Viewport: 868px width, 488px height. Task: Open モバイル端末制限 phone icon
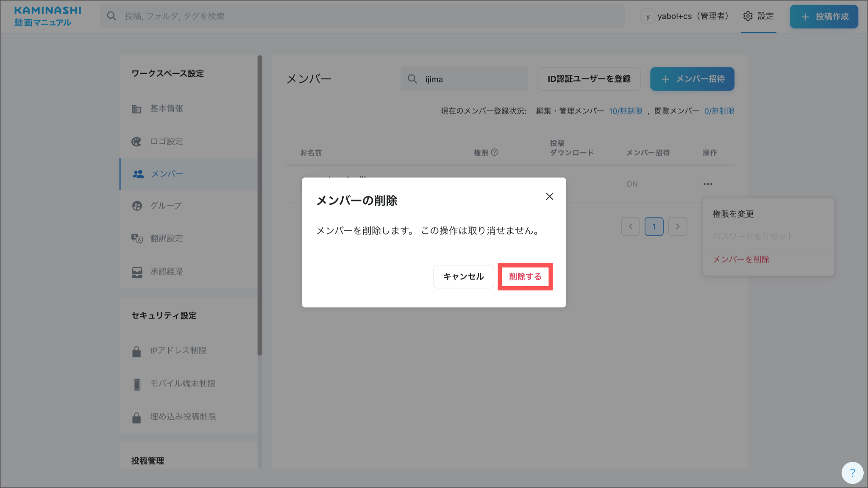(137, 384)
